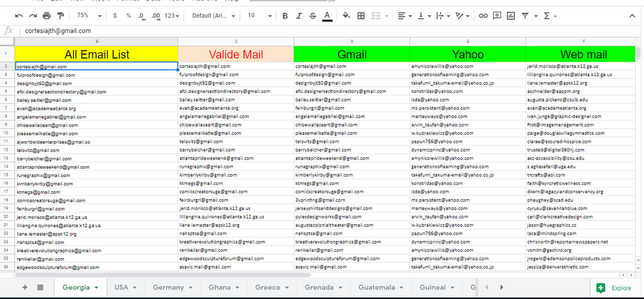Select cell ajworldwideenterprises@gmail.co
The image size is (644, 299).
97,142
